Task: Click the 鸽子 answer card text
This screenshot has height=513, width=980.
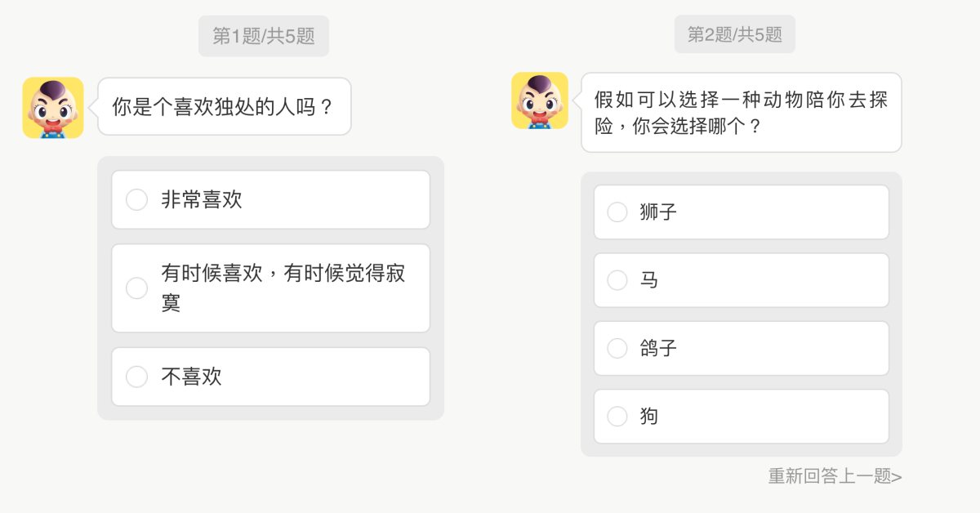Action: pyautogui.click(x=659, y=349)
